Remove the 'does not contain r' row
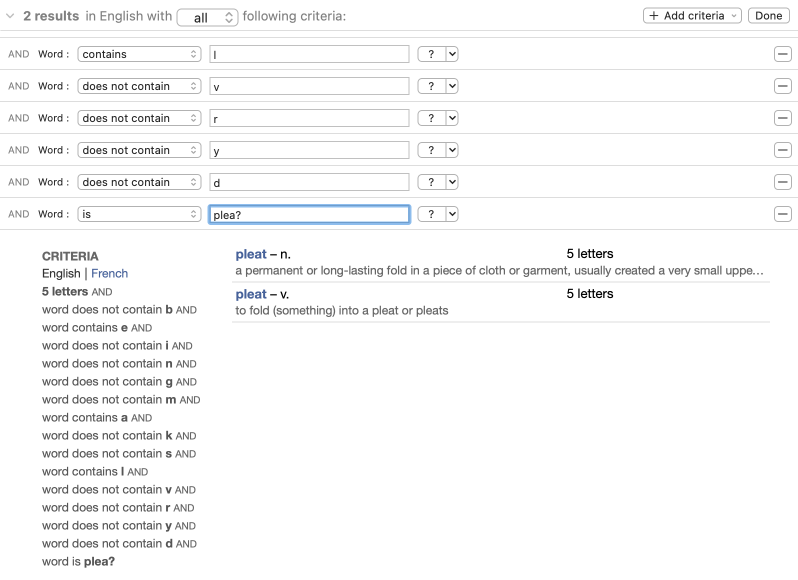Screen dimensions: 798x580 pyautogui.click(x=782, y=118)
